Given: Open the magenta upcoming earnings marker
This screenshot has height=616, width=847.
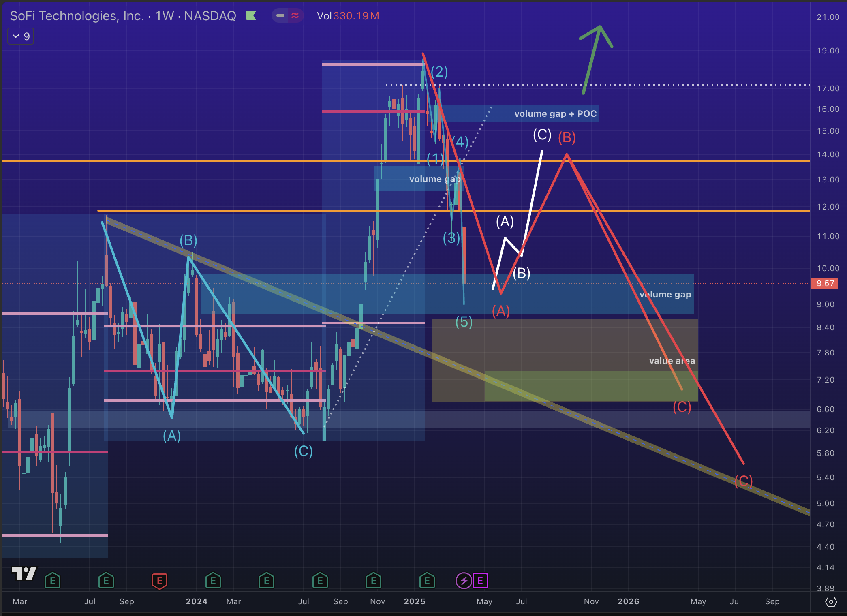Looking at the screenshot, I should [x=480, y=581].
